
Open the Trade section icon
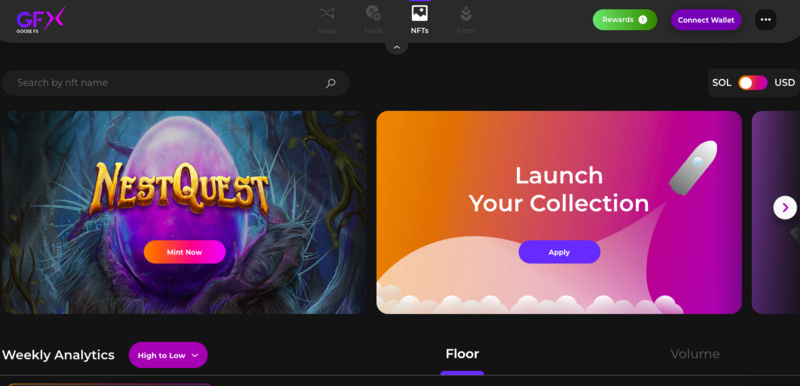373,13
